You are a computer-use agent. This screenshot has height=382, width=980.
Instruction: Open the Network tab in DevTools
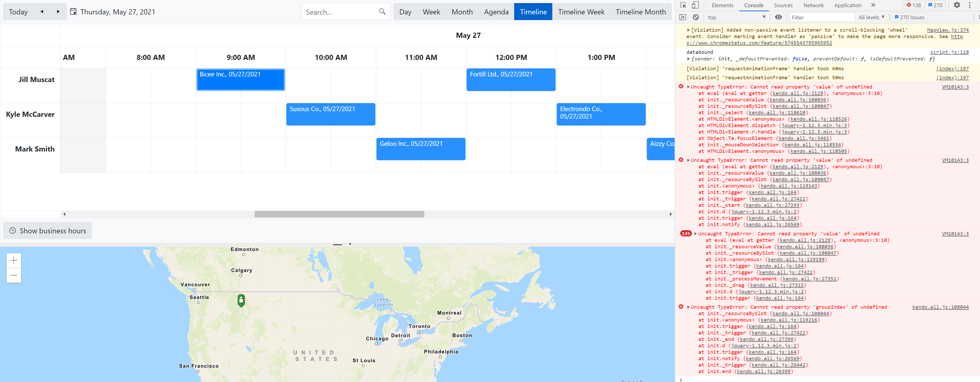(x=813, y=5)
